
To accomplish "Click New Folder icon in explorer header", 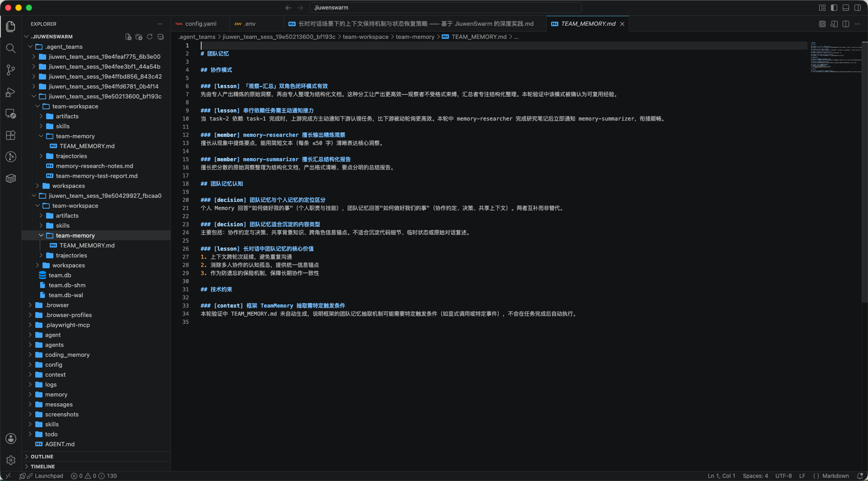I will tap(139, 37).
